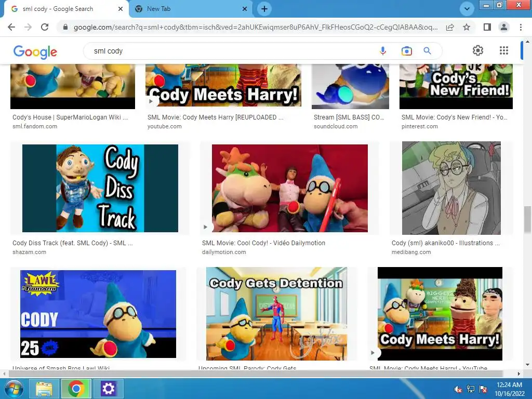The width and height of the screenshot is (532, 399).
Task: Click the browser Forward arrow
Action: tap(28, 27)
